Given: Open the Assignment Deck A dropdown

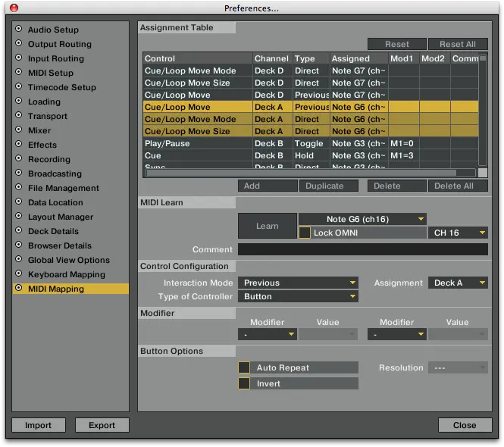Looking at the screenshot, I should point(458,283).
